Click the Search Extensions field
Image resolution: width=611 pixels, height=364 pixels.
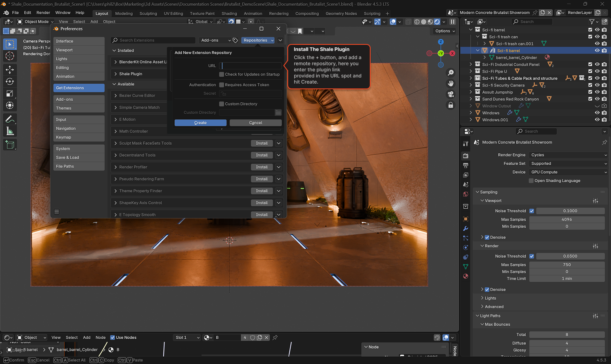pos(153,40)
